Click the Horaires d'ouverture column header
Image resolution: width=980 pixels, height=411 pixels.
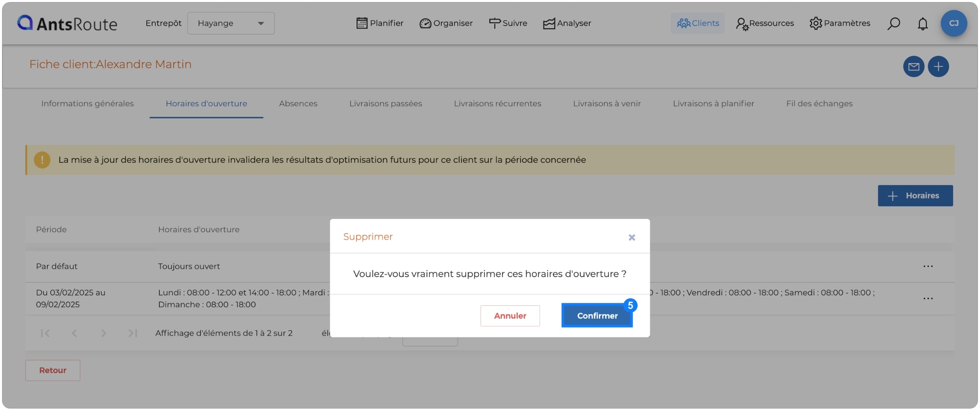tap(199, 230)
